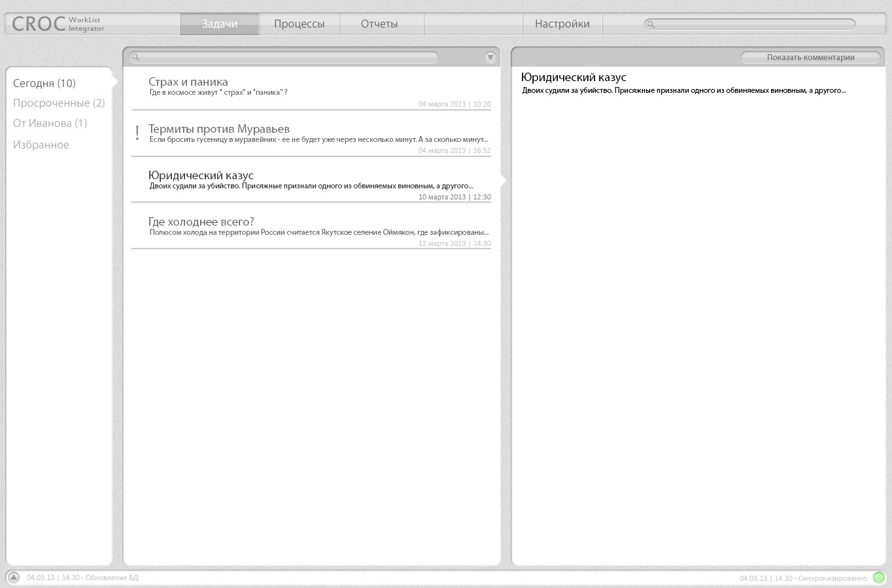The width and height of the screenshot is (892, 588).
Task: Switch to the Задачи tab
Action: point(220,24)
